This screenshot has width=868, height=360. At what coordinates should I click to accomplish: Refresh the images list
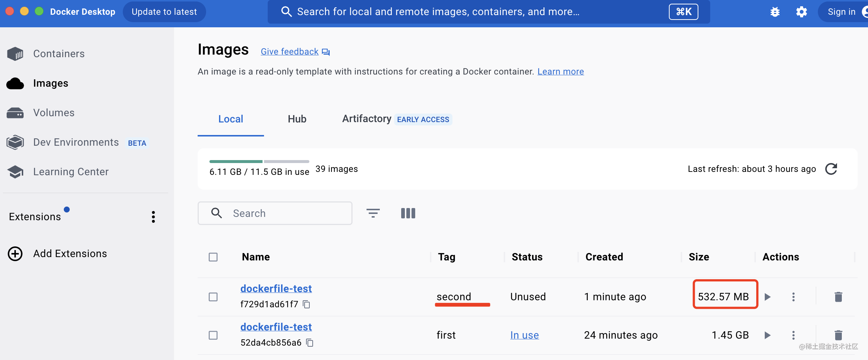coord(831,169)
